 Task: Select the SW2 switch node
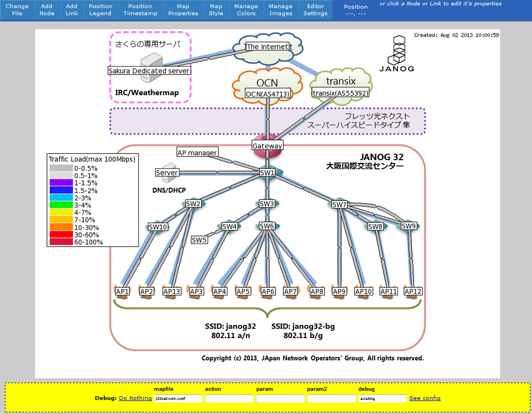194,204
